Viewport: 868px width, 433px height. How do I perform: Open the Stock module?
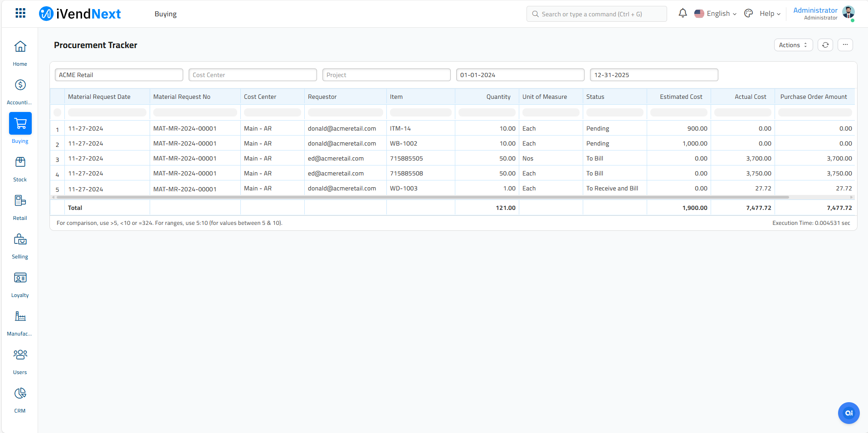[20, 168]
